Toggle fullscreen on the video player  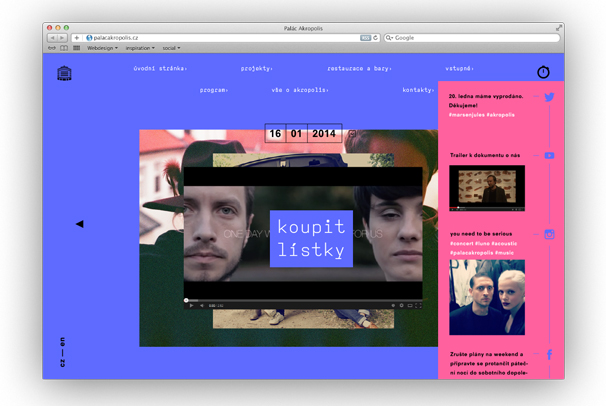coord(415,305)
